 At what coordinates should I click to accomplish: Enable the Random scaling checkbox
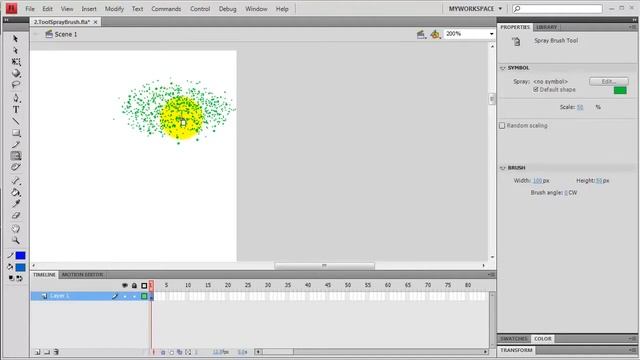[x=502, y=126]
